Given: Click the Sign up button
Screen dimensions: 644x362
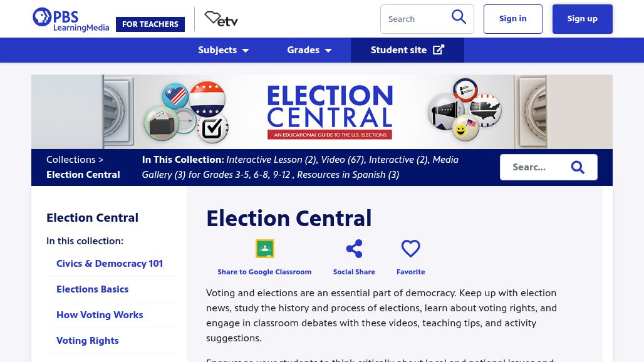Looking at the screenshot, I should coord(583,19).
